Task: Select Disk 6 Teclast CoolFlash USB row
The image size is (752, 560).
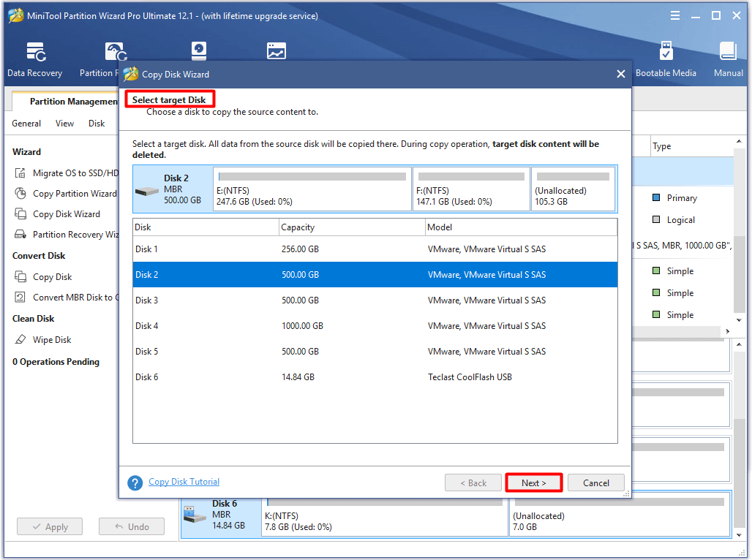Action: (375, 377)
